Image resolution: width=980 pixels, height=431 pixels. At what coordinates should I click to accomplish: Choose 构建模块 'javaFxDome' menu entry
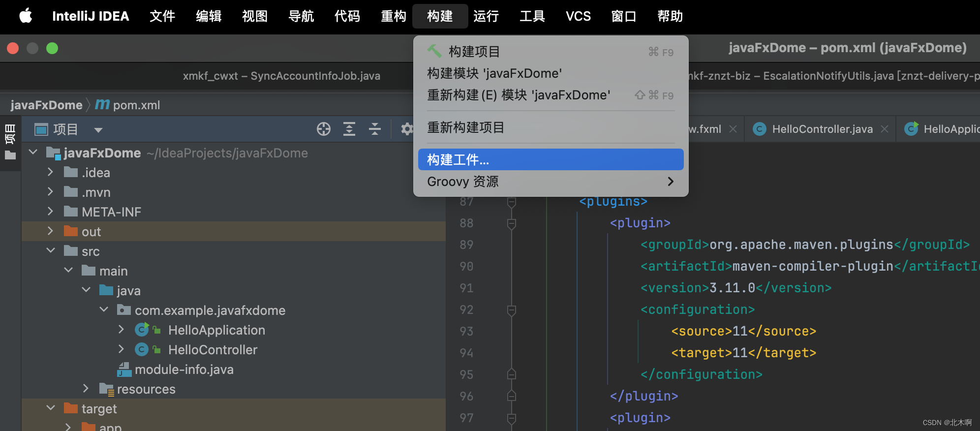coord(551,73)
